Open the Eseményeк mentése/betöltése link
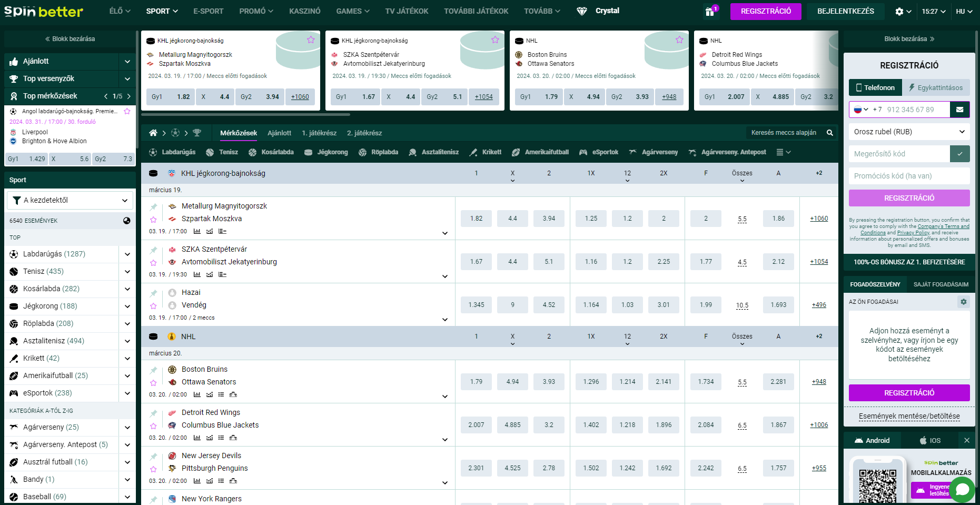Image resolution: width=980 pixels, height=505 pixels. pos(909,416)
